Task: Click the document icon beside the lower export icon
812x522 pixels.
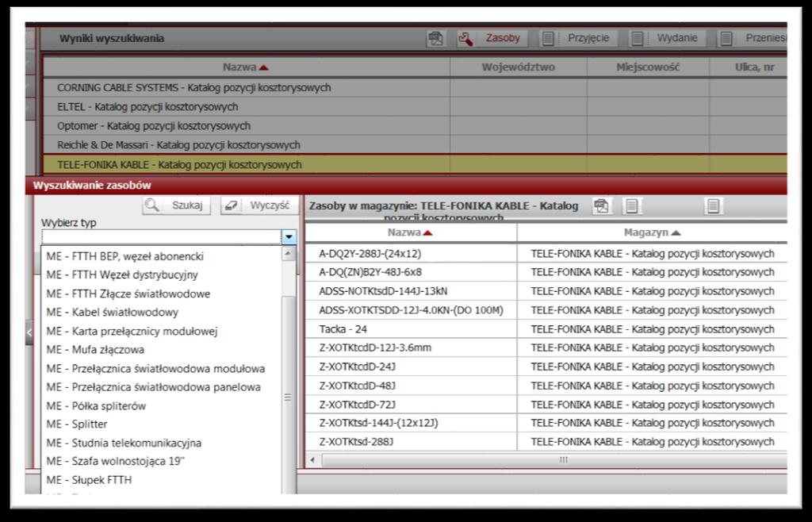Action: tap(631, 206)
